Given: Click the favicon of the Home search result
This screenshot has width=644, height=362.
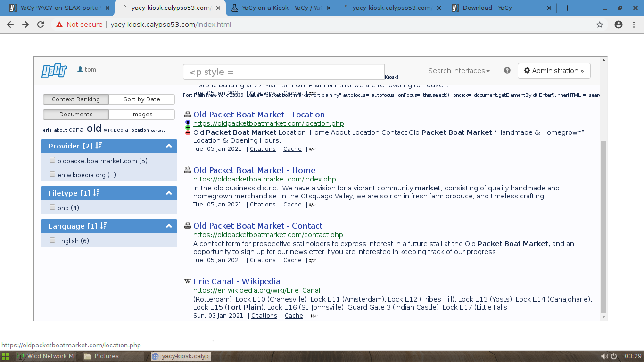Looking at the screenshot, I should point(188,170).
